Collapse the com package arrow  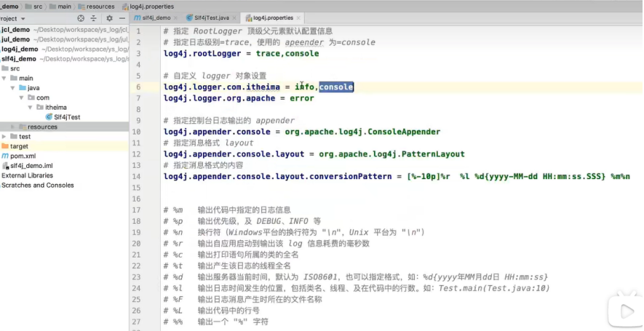click(21, 97)
